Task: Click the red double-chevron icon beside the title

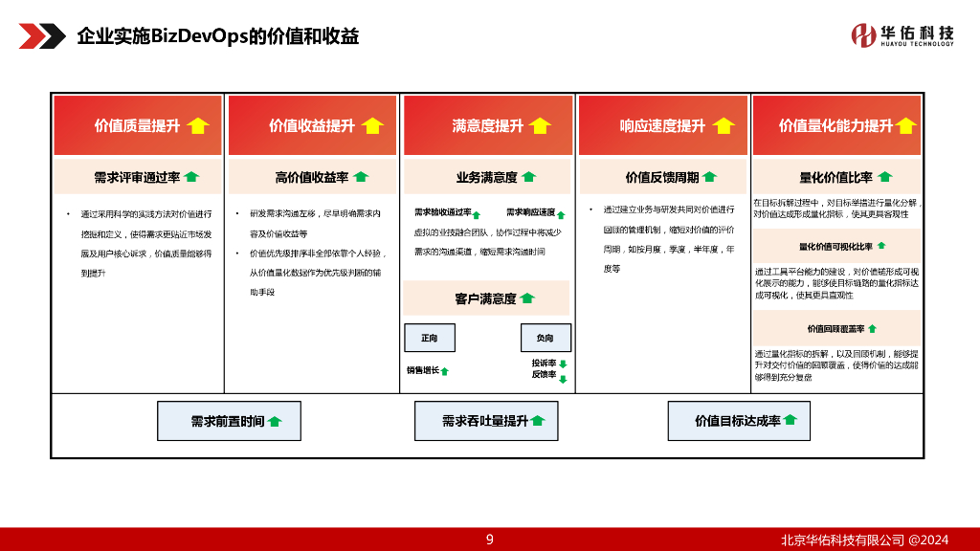Action: (x=42, y=36)
